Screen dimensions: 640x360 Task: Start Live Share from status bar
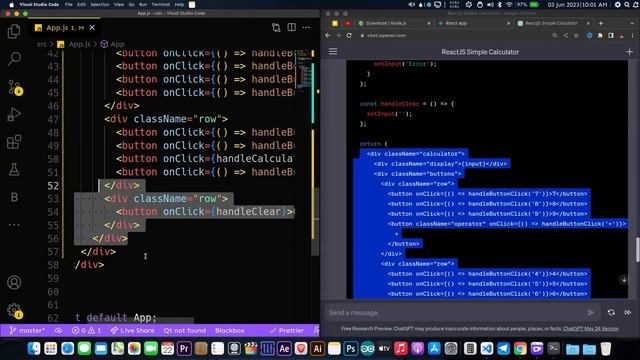point(133,331)
